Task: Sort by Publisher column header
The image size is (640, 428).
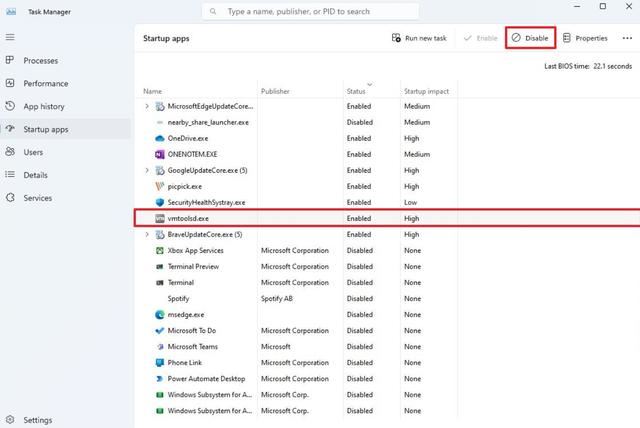Action: (x=275, y=91)
